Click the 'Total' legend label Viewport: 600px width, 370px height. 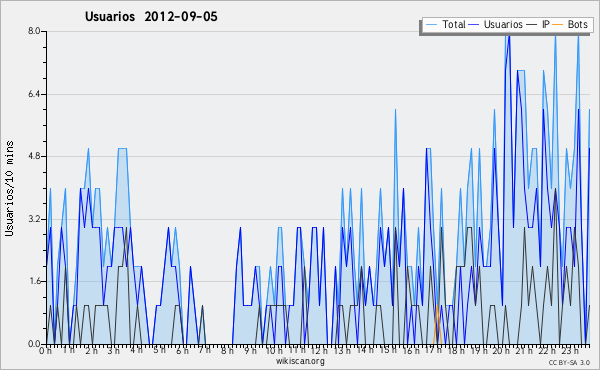coord(454,24)
